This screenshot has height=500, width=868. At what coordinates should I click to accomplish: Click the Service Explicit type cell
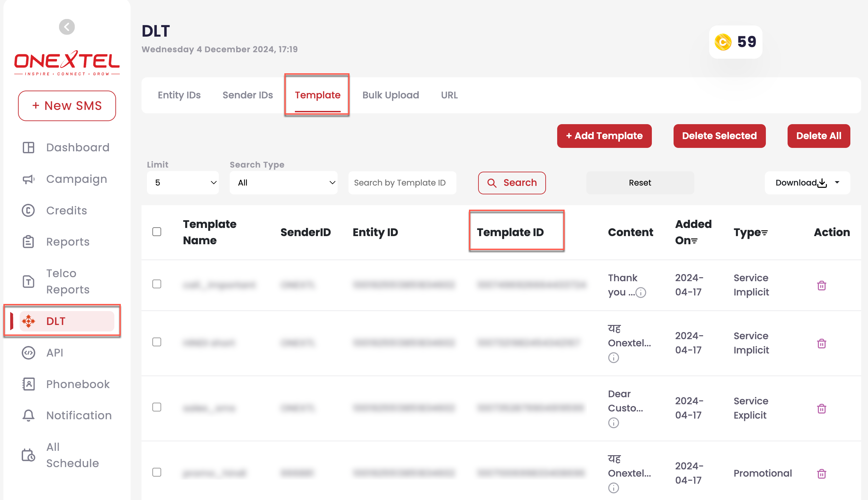tap(751, 408)
